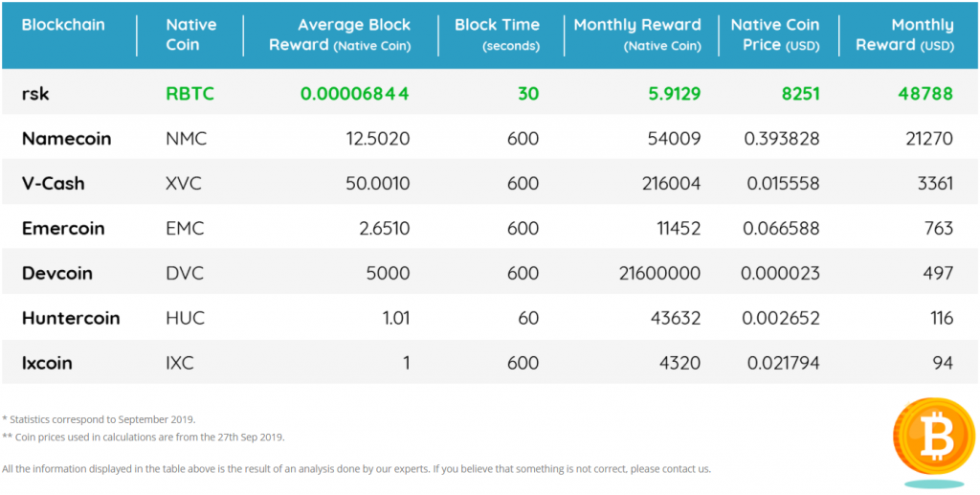Click the Ixcoin blockchain name
This screenshot has height=495, width=980.
coord(47,364)
